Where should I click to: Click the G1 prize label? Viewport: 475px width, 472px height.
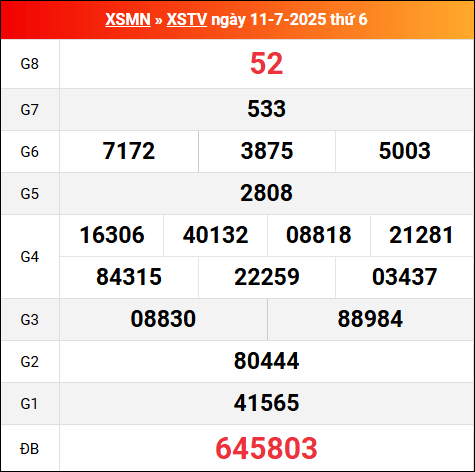pos(29,404)
